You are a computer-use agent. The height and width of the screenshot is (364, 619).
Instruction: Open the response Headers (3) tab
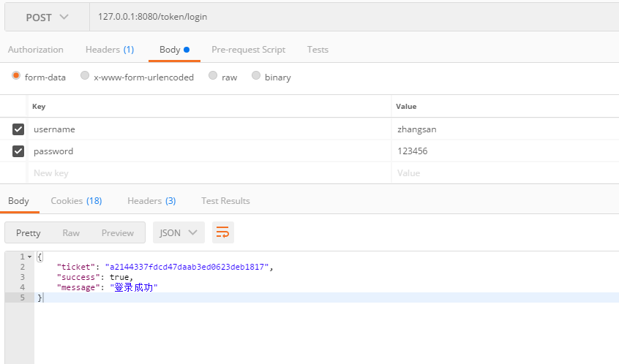[x=151, y=201]
